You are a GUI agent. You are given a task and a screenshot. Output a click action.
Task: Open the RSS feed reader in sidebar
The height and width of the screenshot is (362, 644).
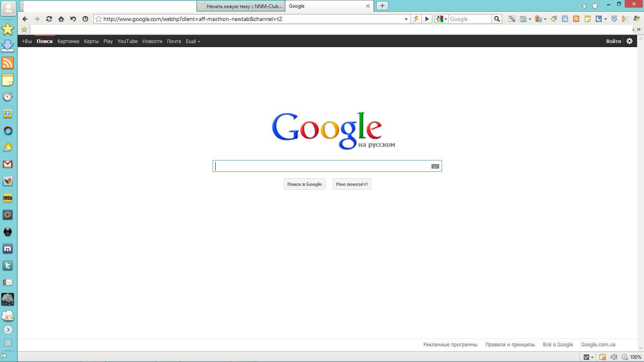8,63
